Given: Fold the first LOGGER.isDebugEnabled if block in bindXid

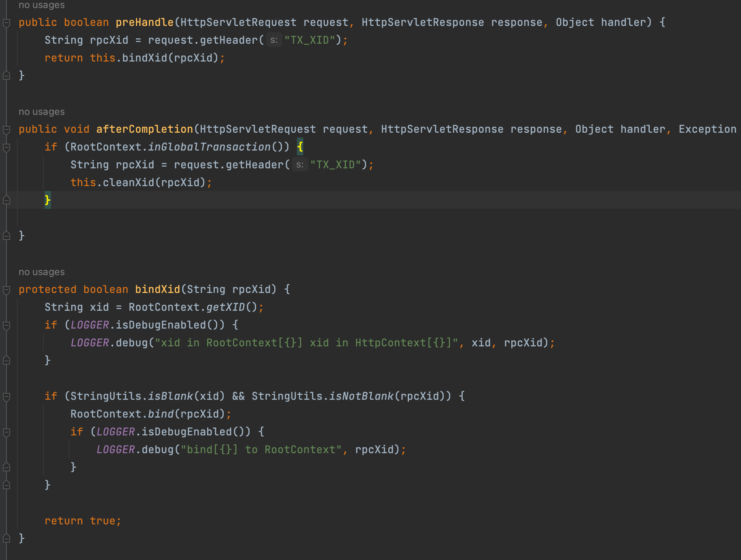Looking at the screenshot, I should pyautogui.click(x=6, y=326).
